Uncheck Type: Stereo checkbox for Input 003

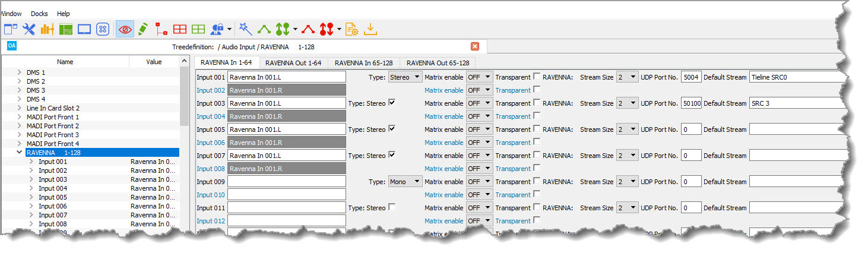pos(391,103)
